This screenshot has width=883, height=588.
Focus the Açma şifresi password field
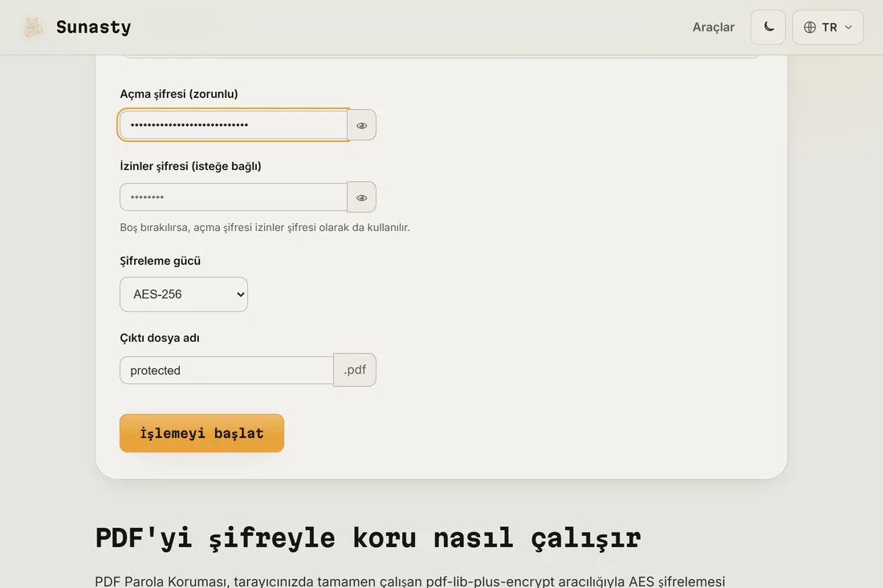point(234,125)
